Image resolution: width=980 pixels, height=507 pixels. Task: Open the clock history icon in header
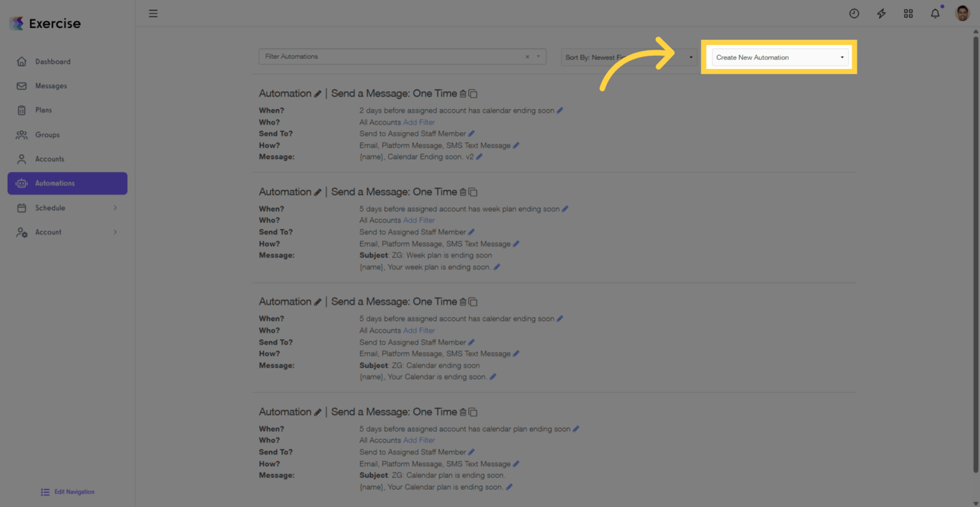854,14
